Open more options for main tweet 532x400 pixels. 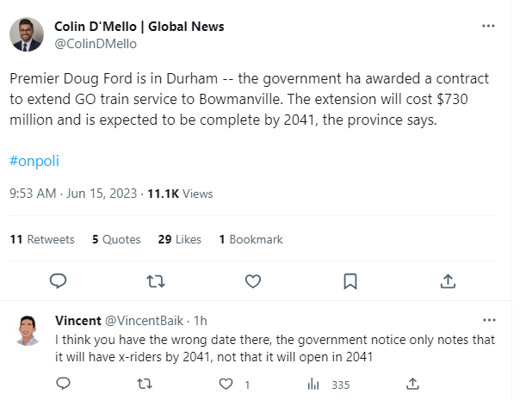pos(488,27)
